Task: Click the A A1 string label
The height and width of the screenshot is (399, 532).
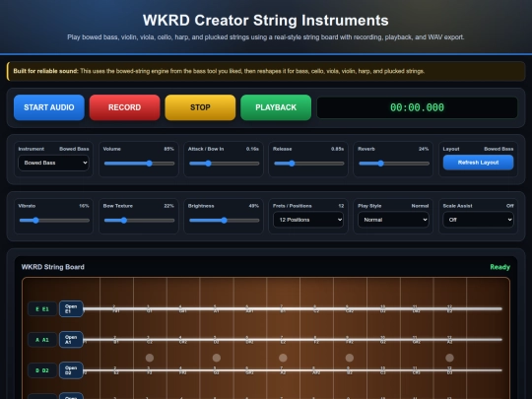Action: (x=42, y=340)
